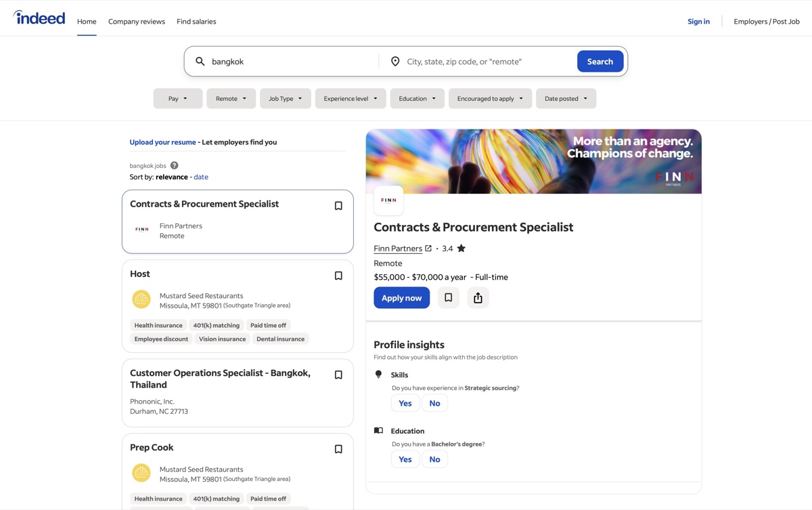Screen dimensions: 812x510
Task: Go to Company reviews tab
Action: pos(137,22)
